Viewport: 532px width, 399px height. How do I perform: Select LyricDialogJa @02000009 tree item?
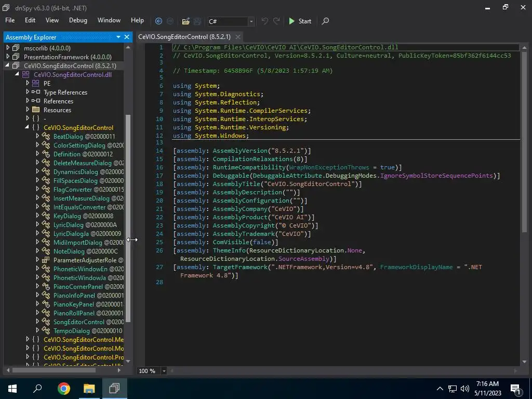coord(87,233)
